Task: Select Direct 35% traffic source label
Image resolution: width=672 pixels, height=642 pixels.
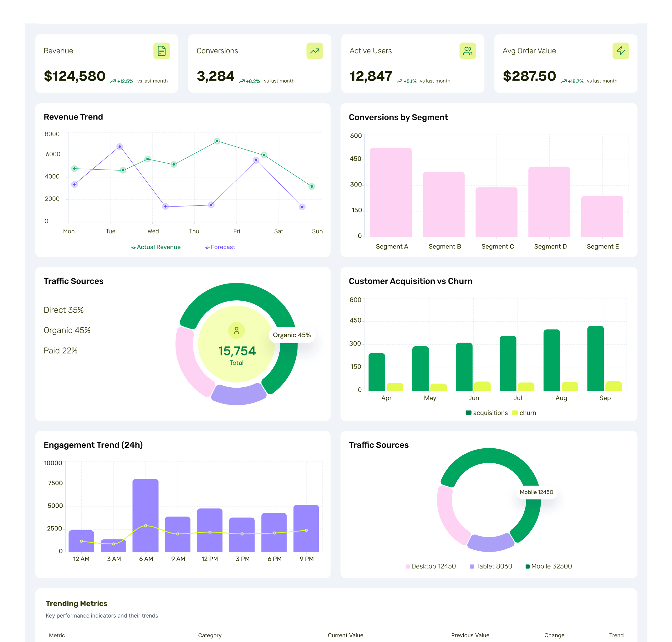Action: coord(64,310)
